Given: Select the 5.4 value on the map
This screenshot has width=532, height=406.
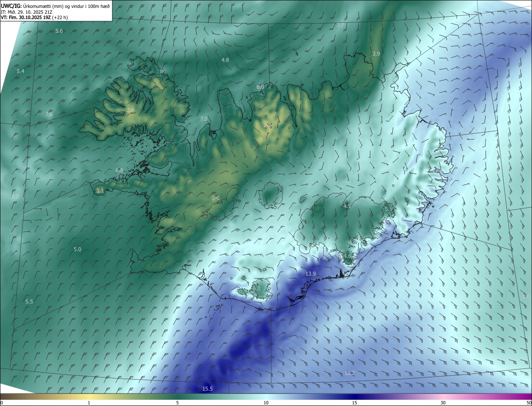Looking at the screenshot, I should pyautogui.click(x=20, y=71).
